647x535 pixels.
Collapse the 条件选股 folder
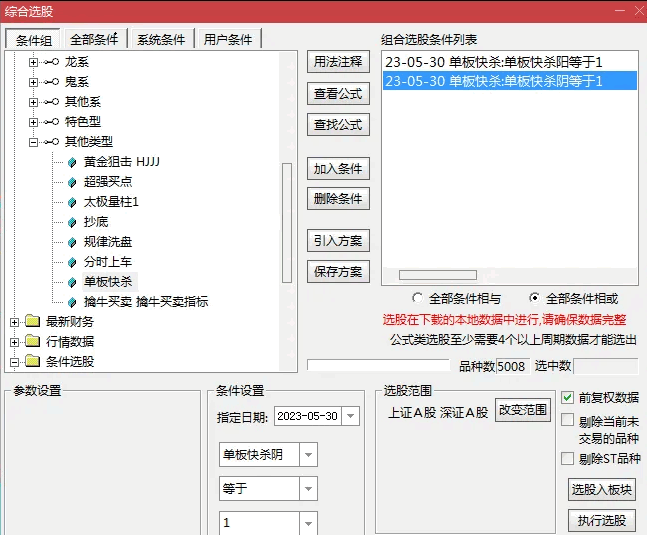pyautogui.click(x=14, y=362)
